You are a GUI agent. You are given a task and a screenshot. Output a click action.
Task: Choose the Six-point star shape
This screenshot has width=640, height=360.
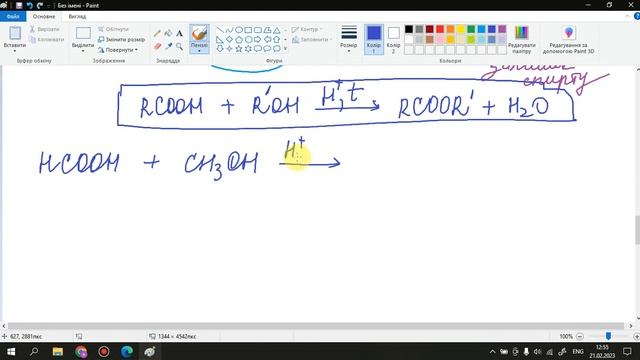tap(248, 49)
